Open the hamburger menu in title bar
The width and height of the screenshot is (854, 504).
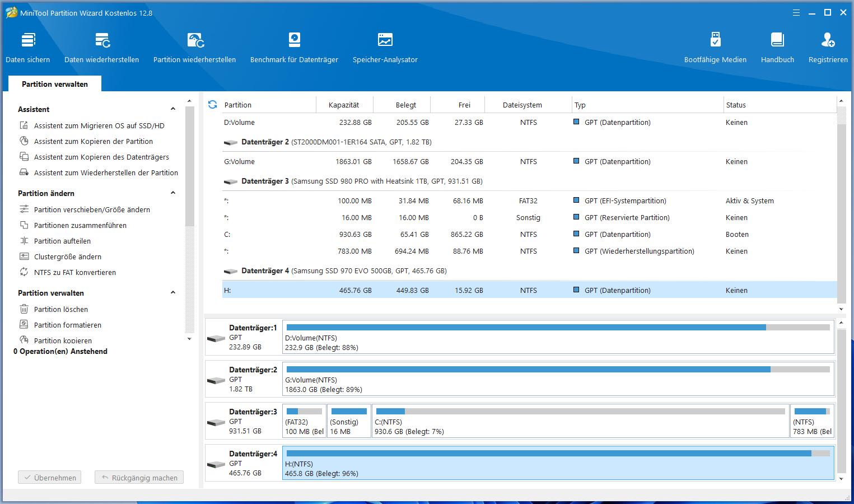(x=796, y=13)
